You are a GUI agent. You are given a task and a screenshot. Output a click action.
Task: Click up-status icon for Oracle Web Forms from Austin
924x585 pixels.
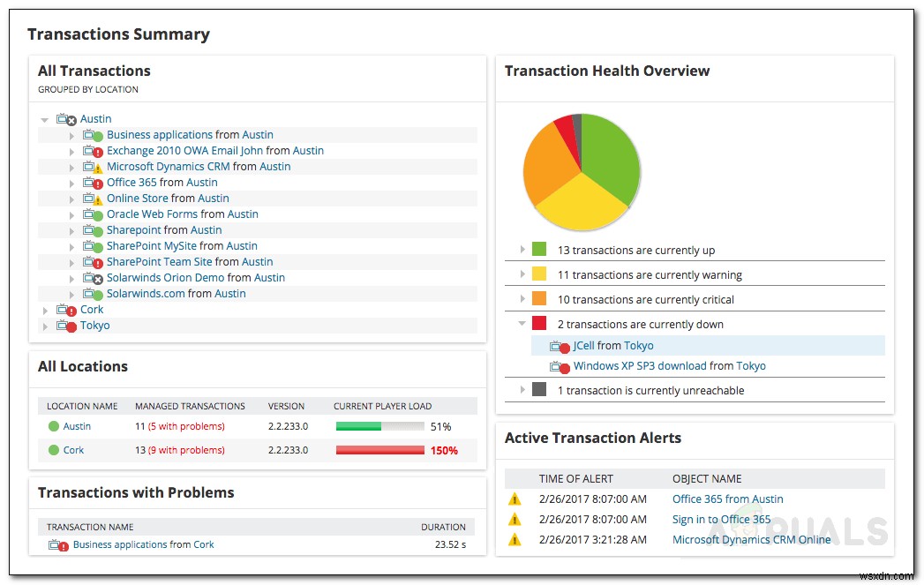pos(93,215)
